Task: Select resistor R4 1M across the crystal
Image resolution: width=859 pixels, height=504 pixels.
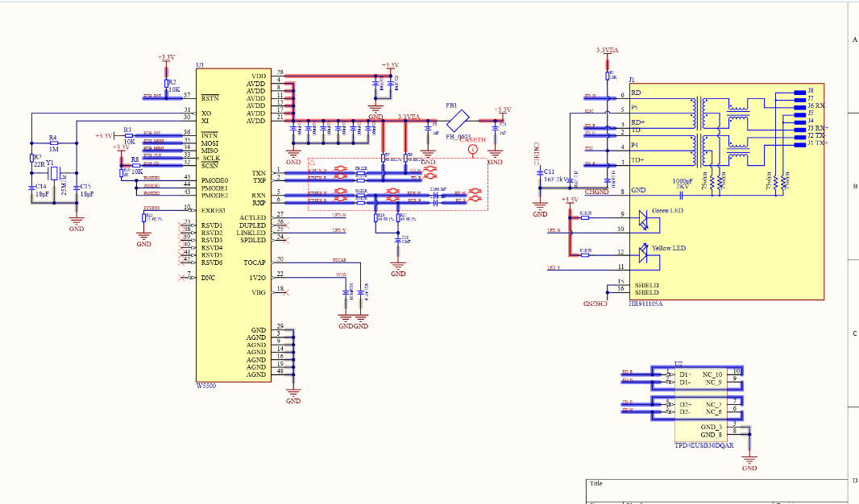Action: pos(54,143)
